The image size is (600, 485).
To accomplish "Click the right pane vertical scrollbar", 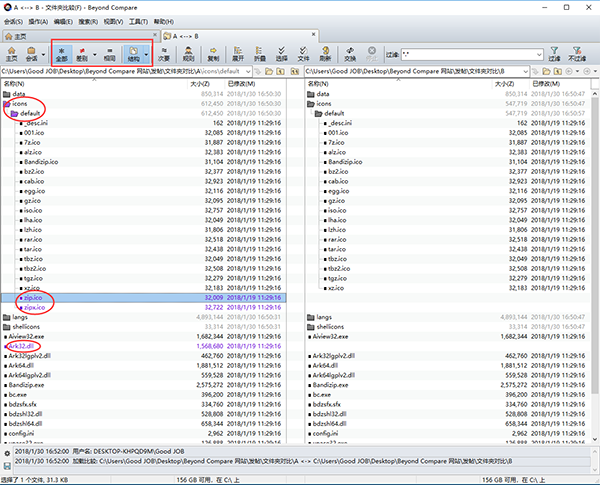I will [x=594, y=266].
